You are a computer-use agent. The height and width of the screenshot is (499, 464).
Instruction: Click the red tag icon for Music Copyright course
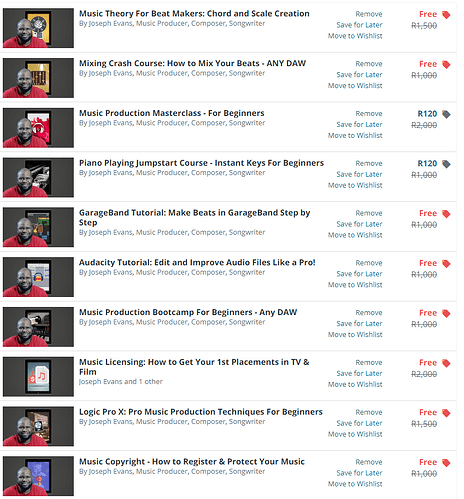tap(446, 463)
